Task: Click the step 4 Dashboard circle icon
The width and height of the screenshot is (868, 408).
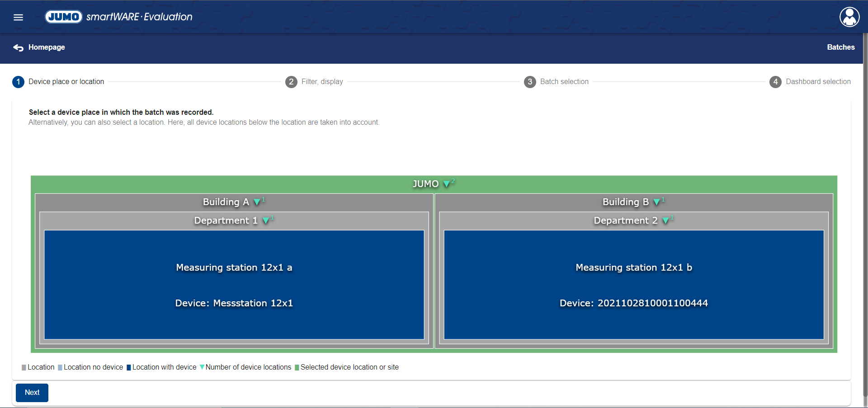Action: click(x=775, y=82)
